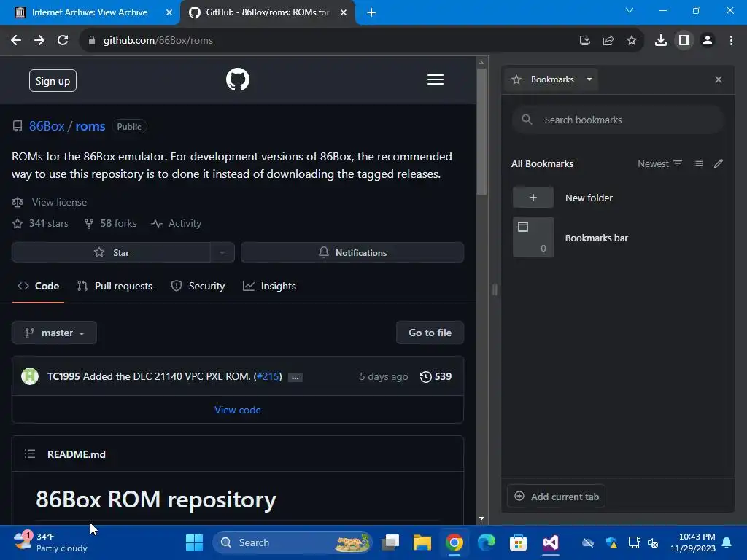Click Add current tab button
Viewport: 747px width, 560px height.
point(556,497)
